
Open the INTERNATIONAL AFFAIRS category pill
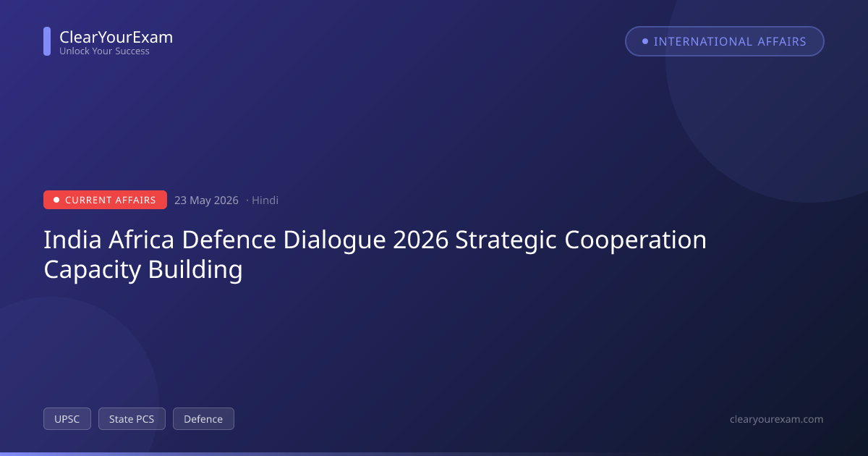tap(725, 41)
